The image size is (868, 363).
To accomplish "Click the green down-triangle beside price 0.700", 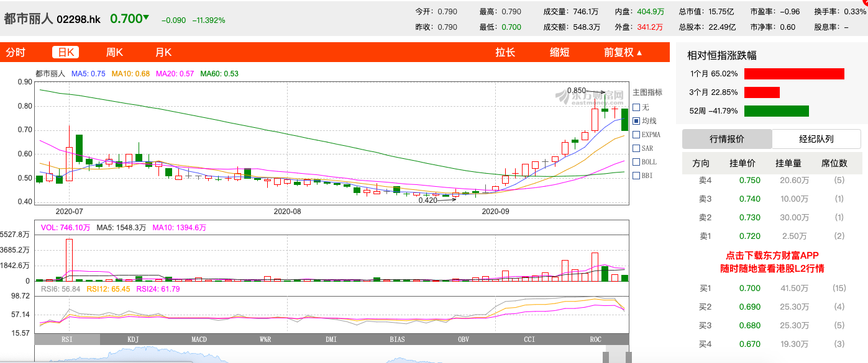I will [x=146, y=17].
